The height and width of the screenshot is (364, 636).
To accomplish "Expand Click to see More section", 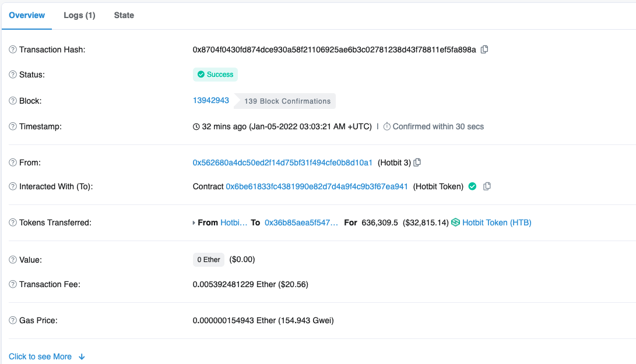I will [47, 356].
